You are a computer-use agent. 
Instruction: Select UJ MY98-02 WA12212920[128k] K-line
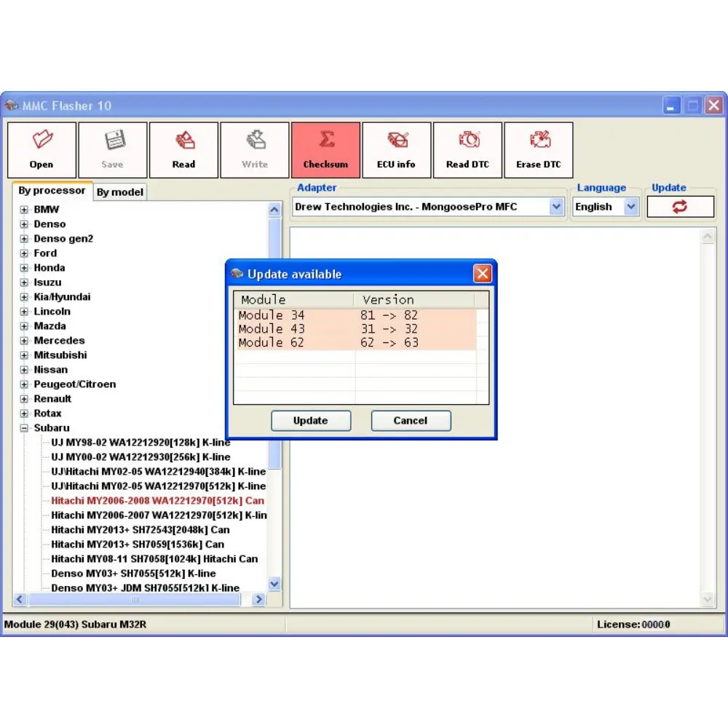click(x=141, y=443)
